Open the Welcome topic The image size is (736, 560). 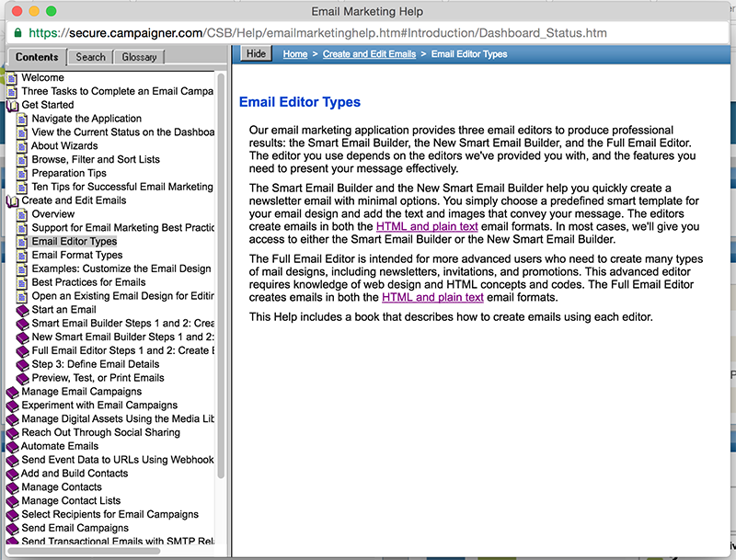click(42, 78)
